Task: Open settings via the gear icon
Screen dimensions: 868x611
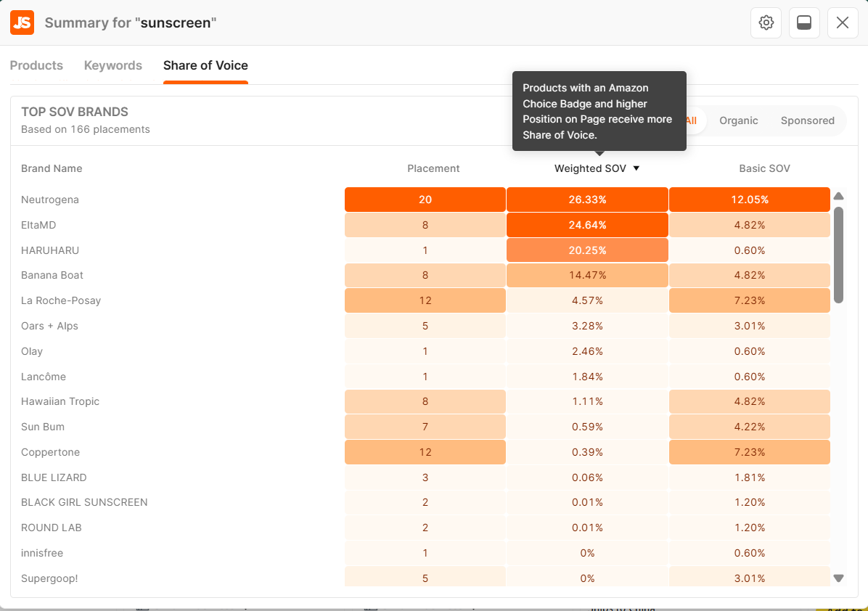Action: (x=766, y=22)
